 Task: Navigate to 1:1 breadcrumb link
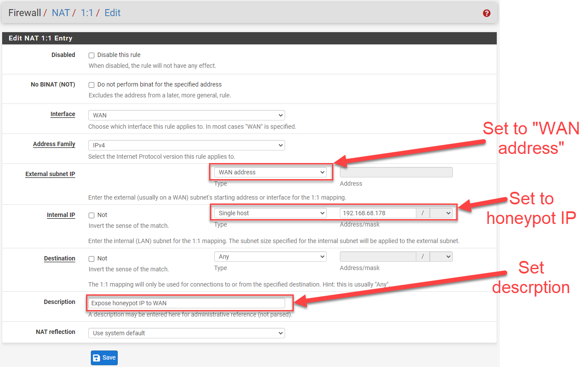[x=87, y=13]
